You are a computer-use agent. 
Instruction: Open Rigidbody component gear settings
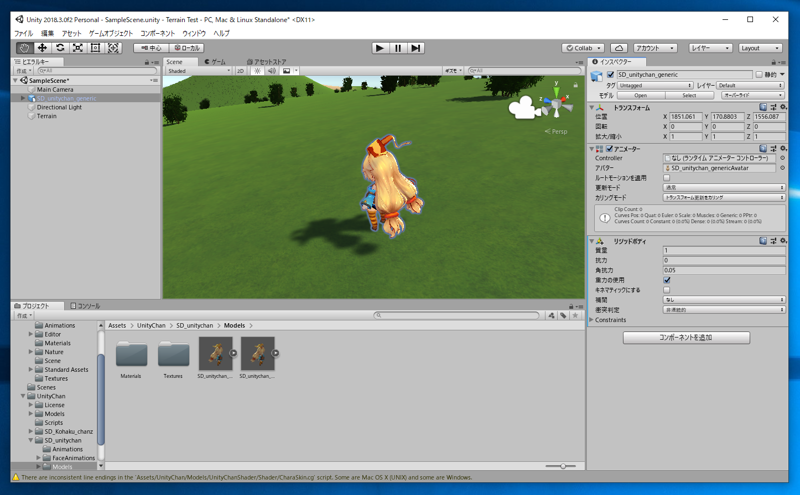(x=783, y=241)
